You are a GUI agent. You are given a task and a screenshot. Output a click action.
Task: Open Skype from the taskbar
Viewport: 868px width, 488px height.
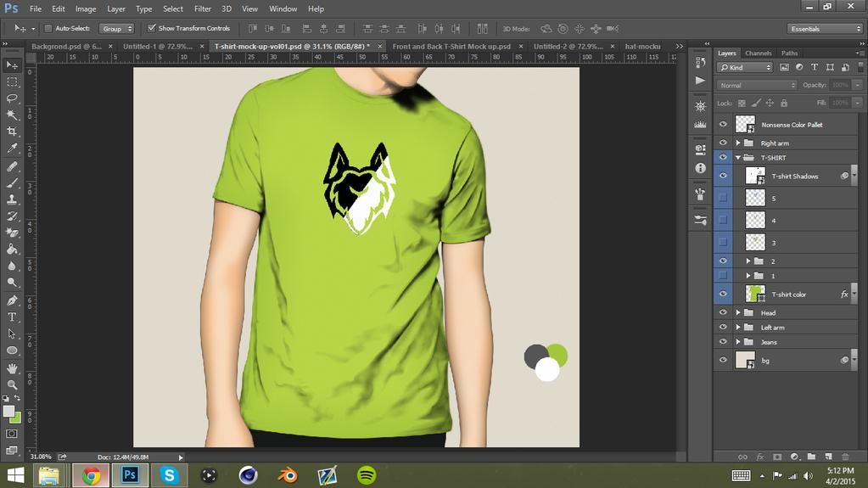(170, 475)
